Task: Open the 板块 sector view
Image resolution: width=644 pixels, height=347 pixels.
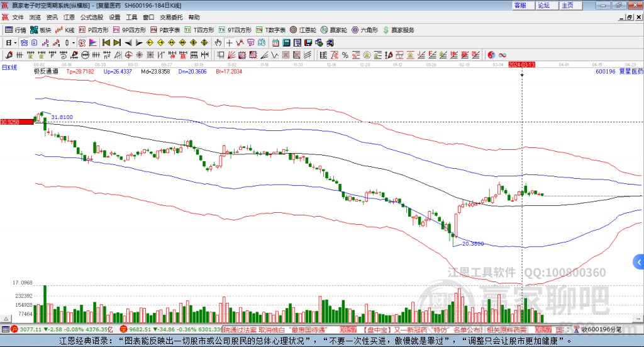Action: point(40,30)
